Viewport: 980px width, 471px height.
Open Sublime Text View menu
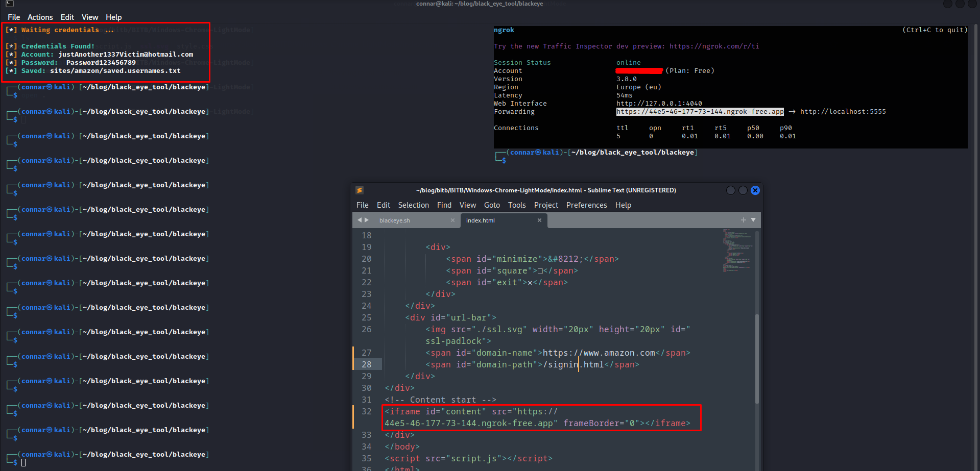(x=468, y=205)
